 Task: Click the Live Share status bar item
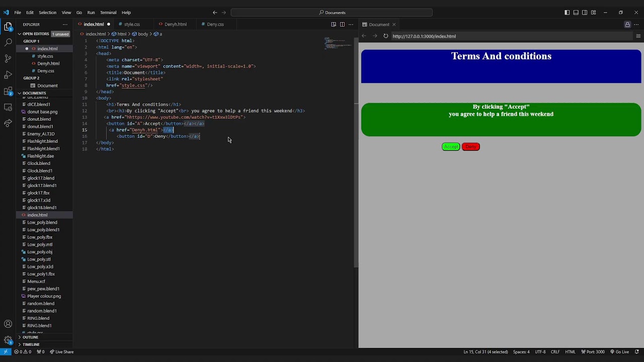point(61,352)
